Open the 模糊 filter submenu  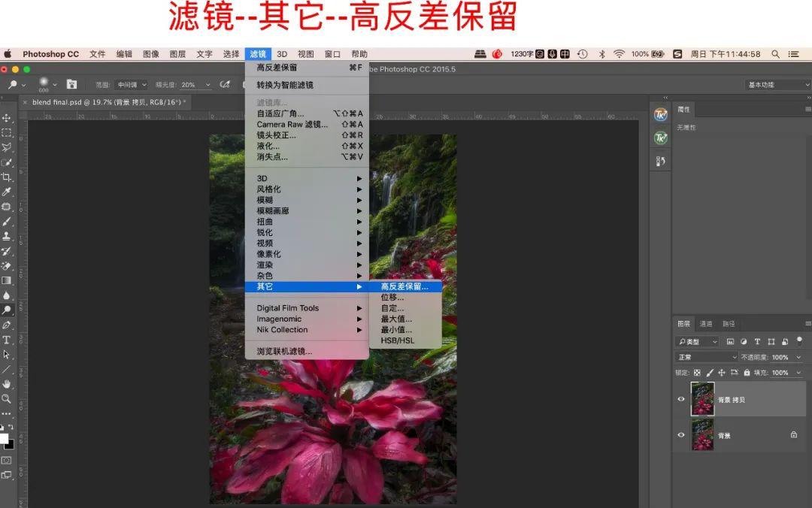pyautogui.click(x=307, y=200)
